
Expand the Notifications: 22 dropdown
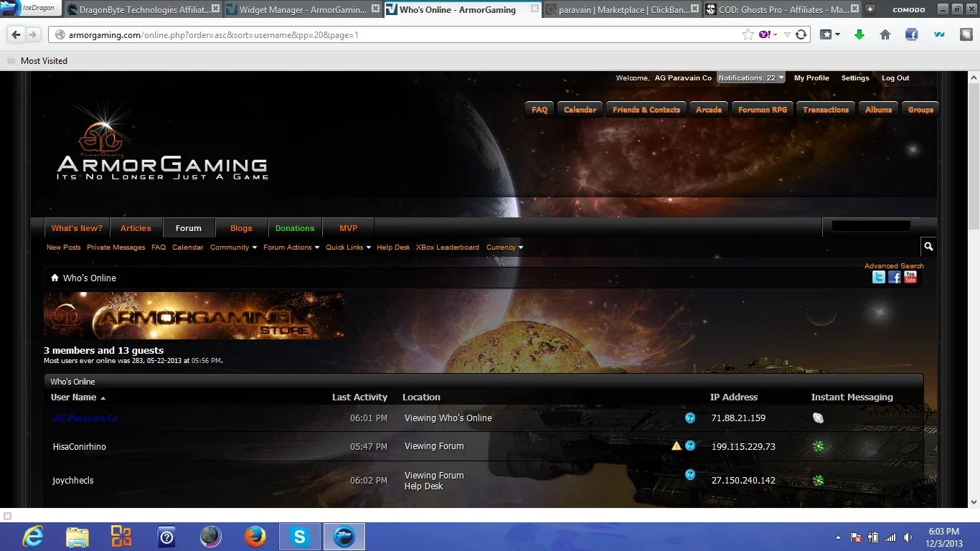pos(750,77)
